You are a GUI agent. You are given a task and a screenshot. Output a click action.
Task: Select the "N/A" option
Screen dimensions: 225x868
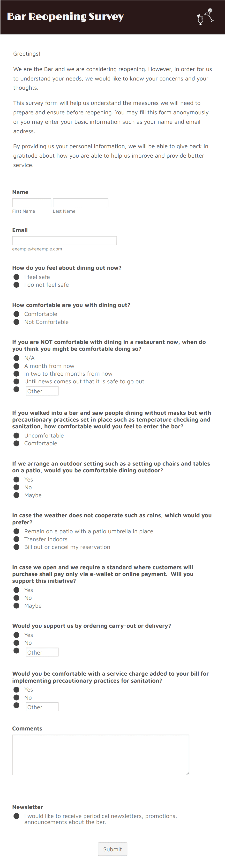click(x=16, y=358)
